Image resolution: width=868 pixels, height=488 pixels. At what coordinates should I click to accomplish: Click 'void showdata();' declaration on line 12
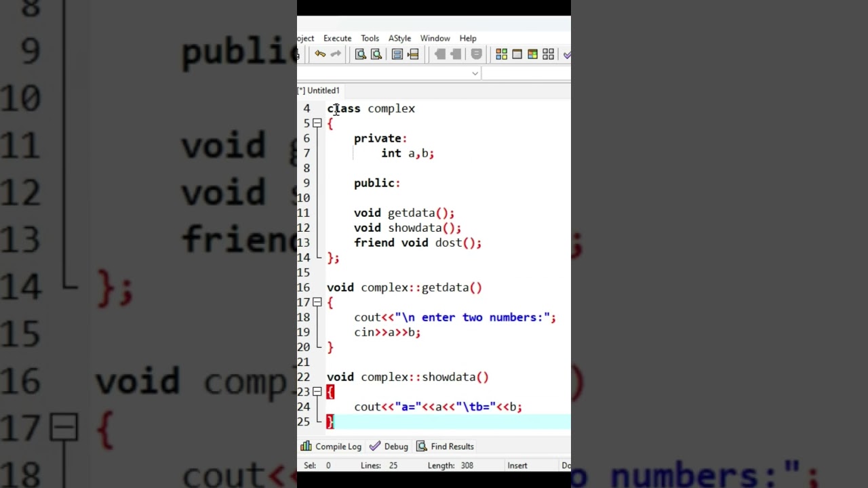(x=408, y=228)
